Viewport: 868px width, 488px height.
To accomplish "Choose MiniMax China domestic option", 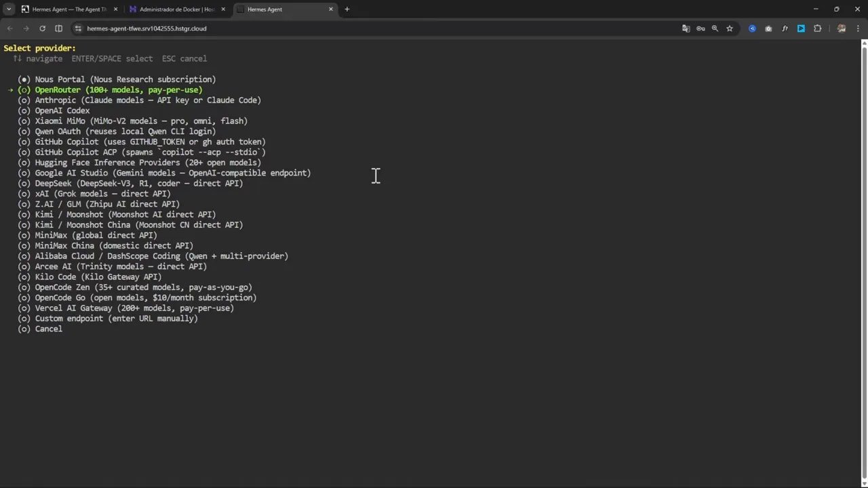I will coord(105,246).
